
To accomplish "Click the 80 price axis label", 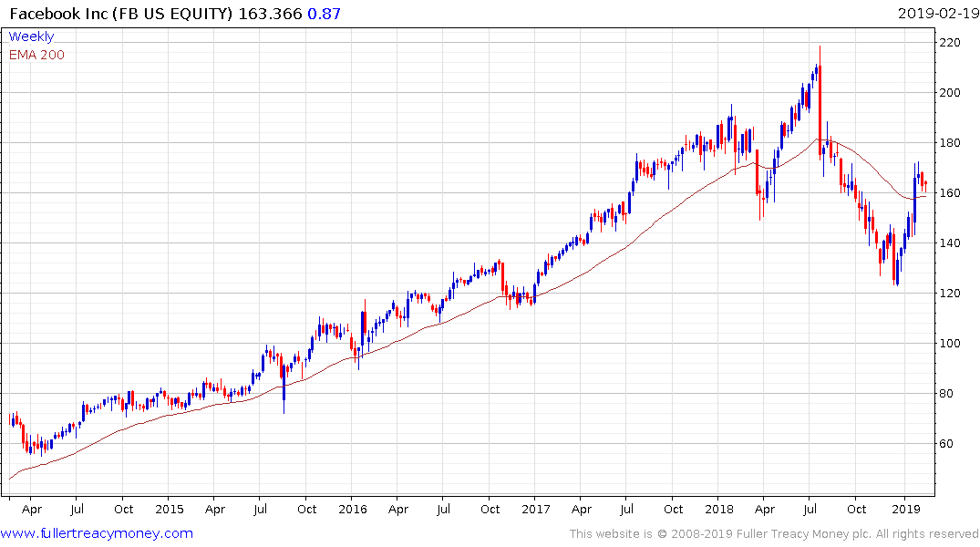I will pos(946,393).
